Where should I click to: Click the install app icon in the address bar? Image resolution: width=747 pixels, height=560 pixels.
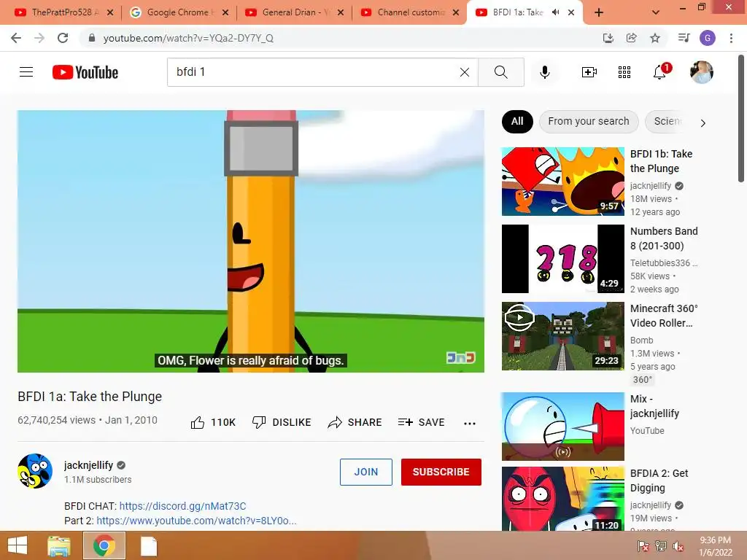tap(608, 38)
